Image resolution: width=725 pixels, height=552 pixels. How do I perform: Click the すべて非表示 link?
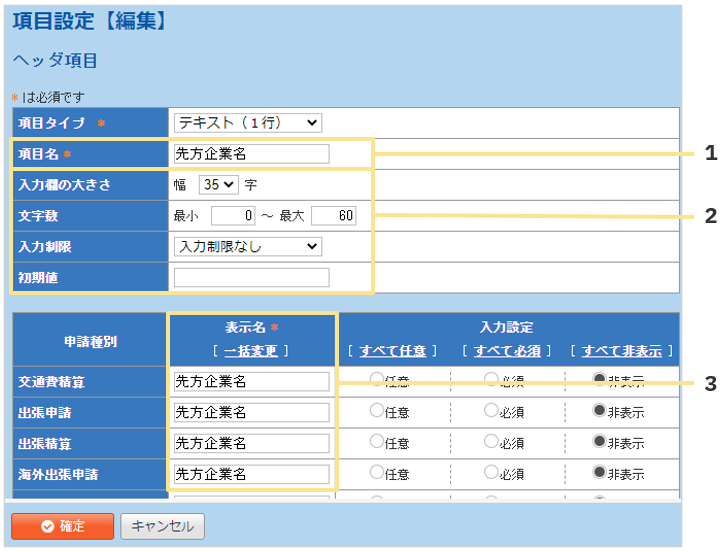click(621, 351)
